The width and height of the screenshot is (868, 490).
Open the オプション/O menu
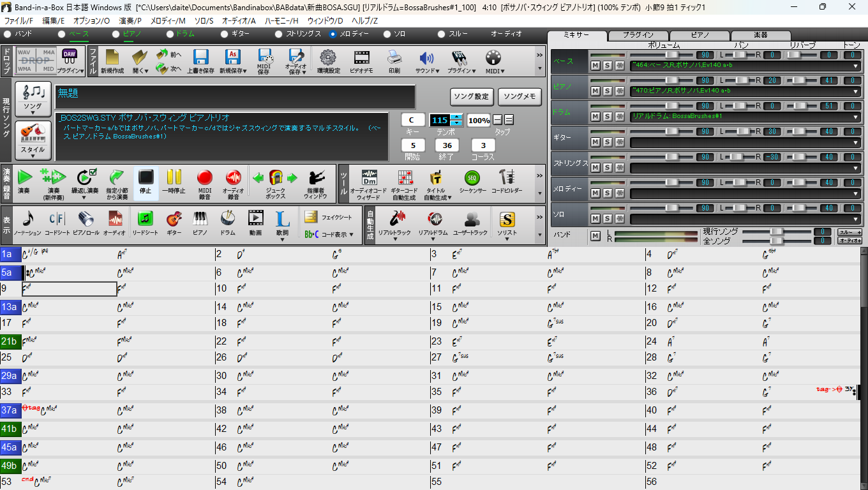[x=91, y=21]
